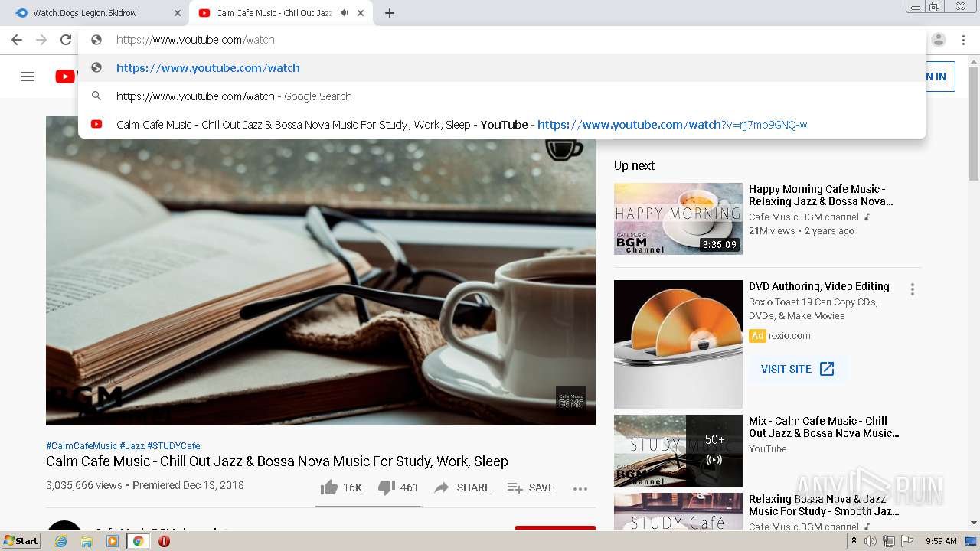Switch to Calm Cafe Music tab

[x=281, y=13]
